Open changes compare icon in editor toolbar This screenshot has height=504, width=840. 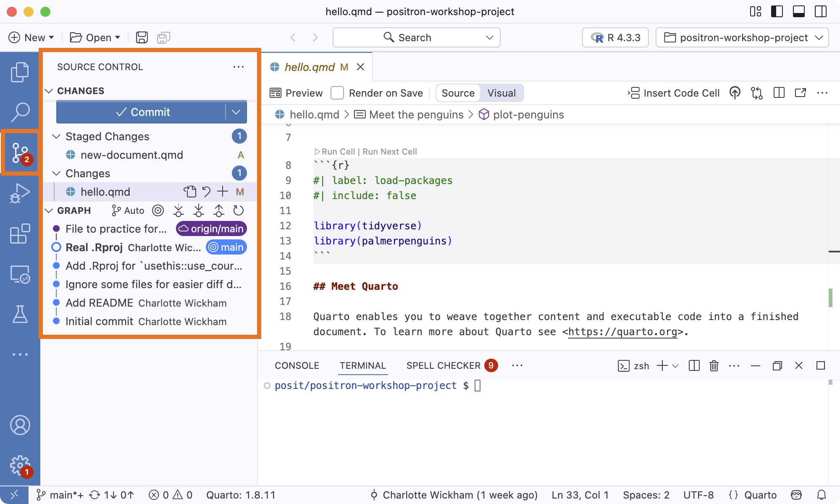tap(757, 93)
